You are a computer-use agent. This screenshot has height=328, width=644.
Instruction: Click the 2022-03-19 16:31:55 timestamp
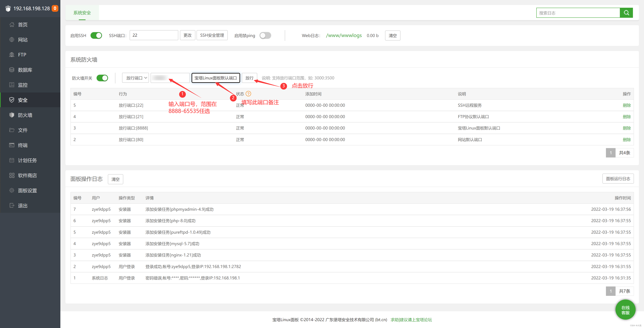pos(611,267)
